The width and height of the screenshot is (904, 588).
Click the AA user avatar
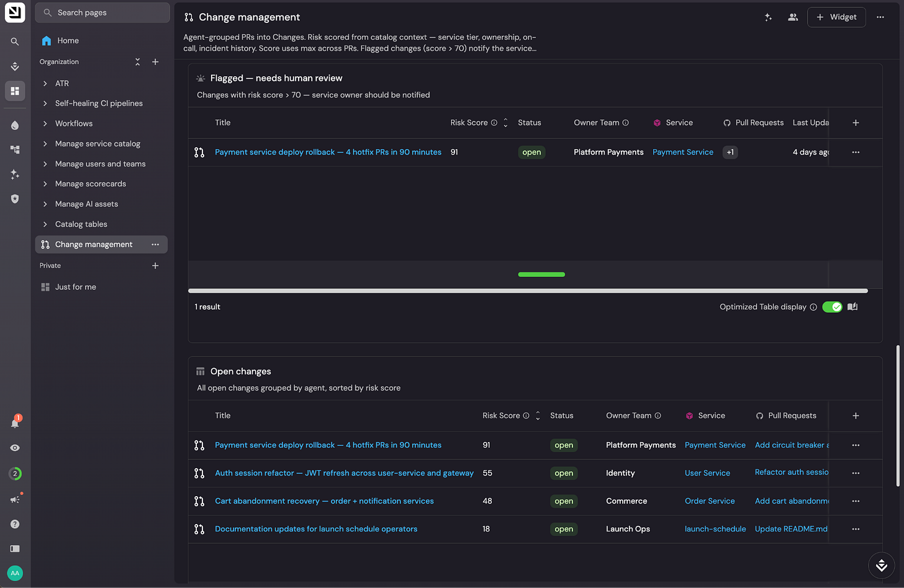pyautogui.click(x=15, y=573)
